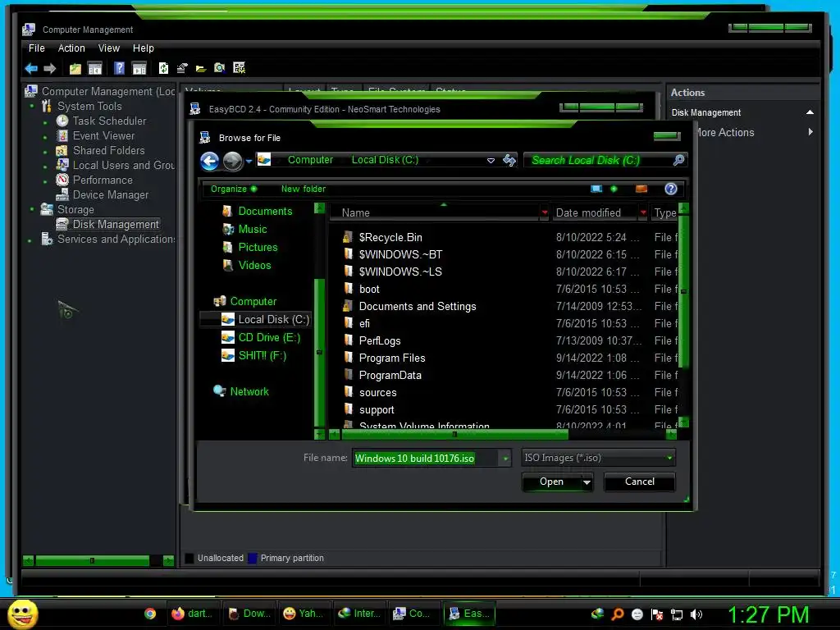This screenshot has width=840, height=630.
Task: Select Event Viewer in the console tree
Action: (x=103, y=136)
